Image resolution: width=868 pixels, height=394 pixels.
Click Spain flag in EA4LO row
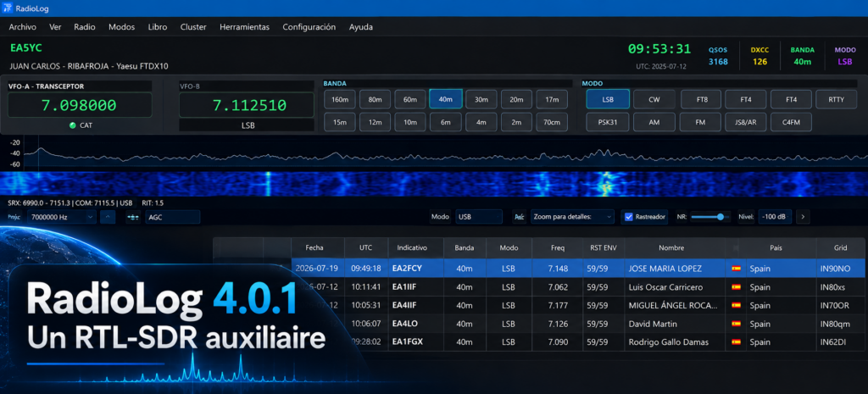click(737, 324)
